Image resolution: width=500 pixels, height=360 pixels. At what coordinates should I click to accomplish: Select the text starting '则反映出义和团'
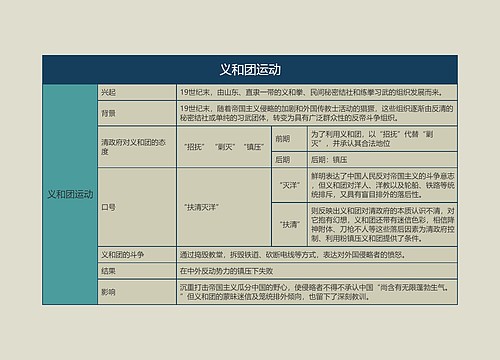[x=383, y=225]
